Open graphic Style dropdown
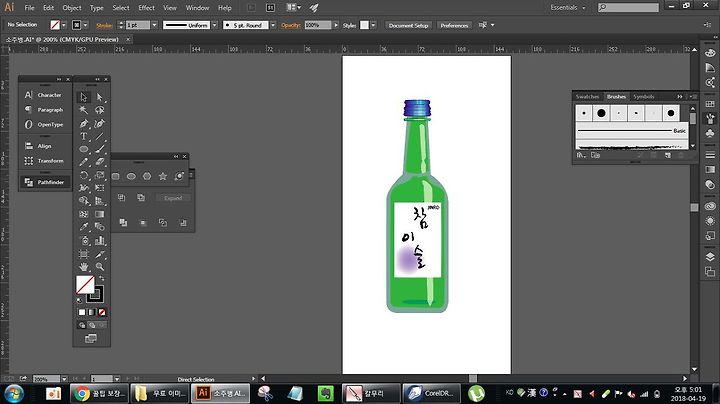The height and width of the screenshot is (404, 720). (373, 25)
